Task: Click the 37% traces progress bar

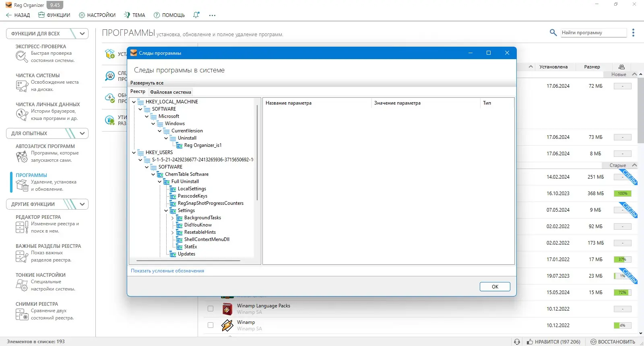Action: pos(623,259)
